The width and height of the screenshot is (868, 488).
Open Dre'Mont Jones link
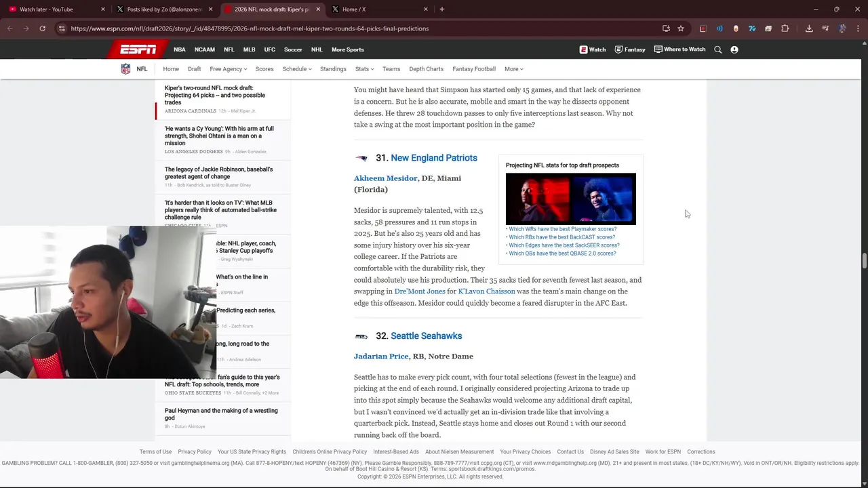(420, 291)
